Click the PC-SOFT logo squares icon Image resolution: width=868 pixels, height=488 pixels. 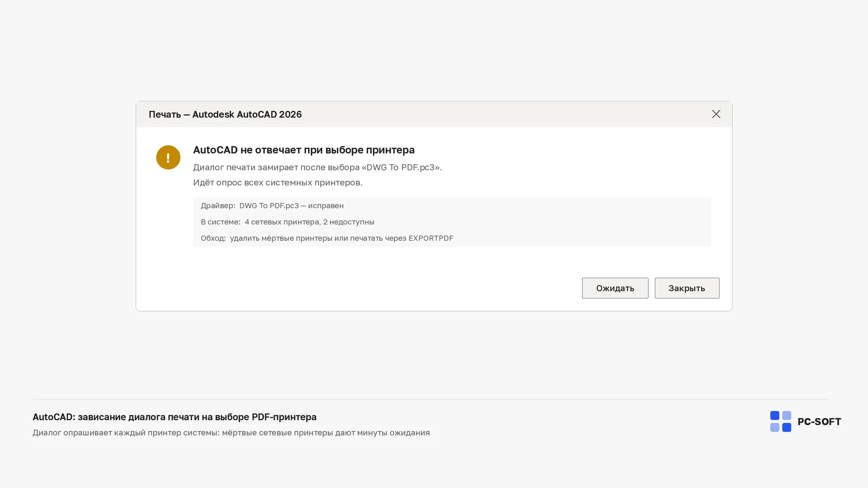coord(781,421)
